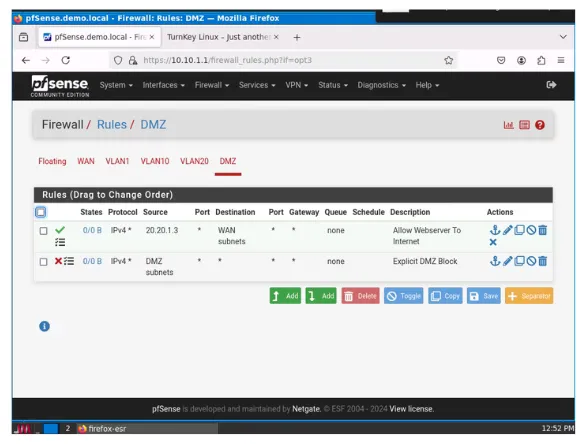Screen dimensions: 587x444
Task: Click the pfSense Community Edition logo
Action: (60, 86)
